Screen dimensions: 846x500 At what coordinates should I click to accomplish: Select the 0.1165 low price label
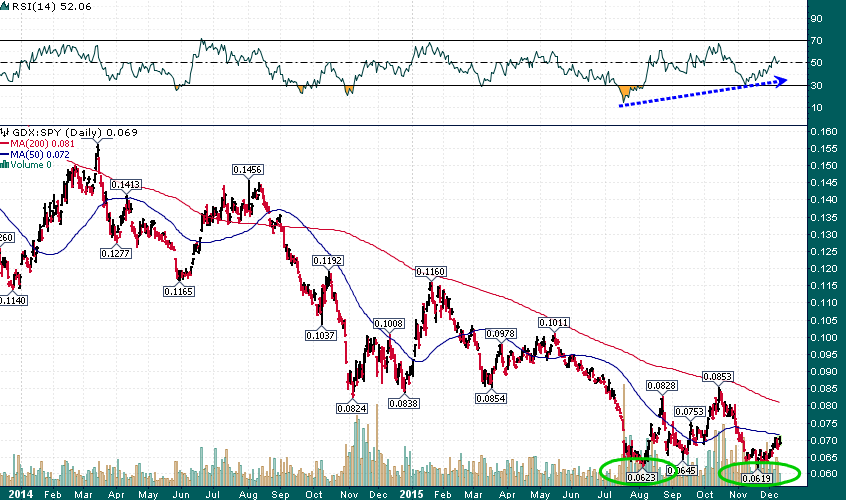(179, 291)
